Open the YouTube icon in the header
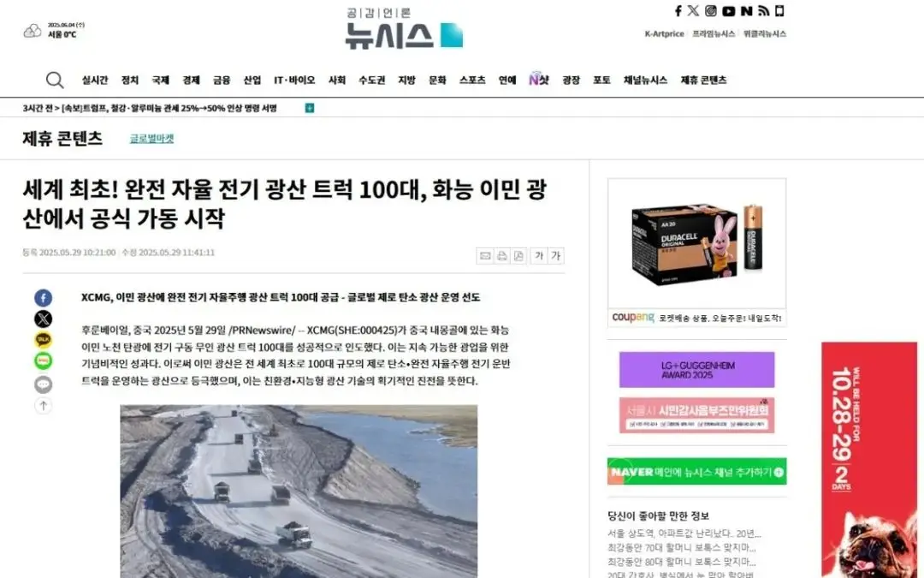 point(729,10)
